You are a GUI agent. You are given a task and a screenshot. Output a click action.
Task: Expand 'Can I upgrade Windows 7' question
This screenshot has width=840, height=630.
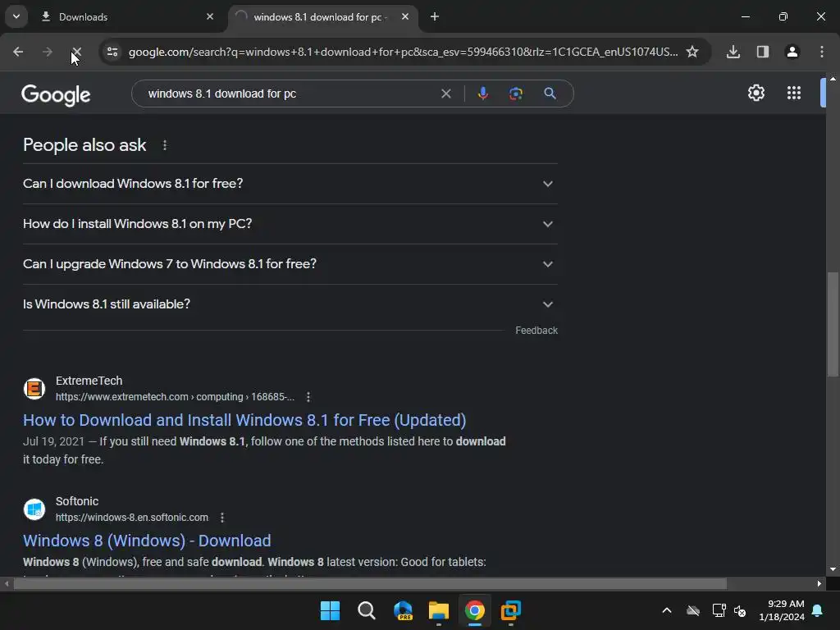pyautogui.click(x=290, y=264)
